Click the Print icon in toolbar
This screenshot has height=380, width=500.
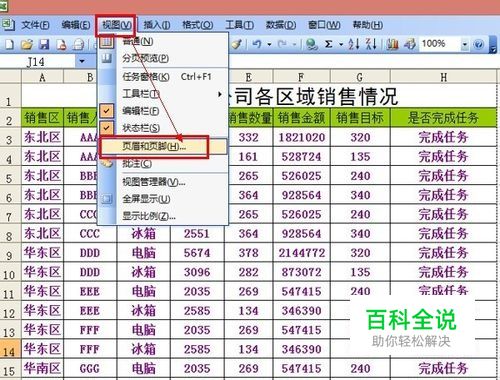[79, 44]
